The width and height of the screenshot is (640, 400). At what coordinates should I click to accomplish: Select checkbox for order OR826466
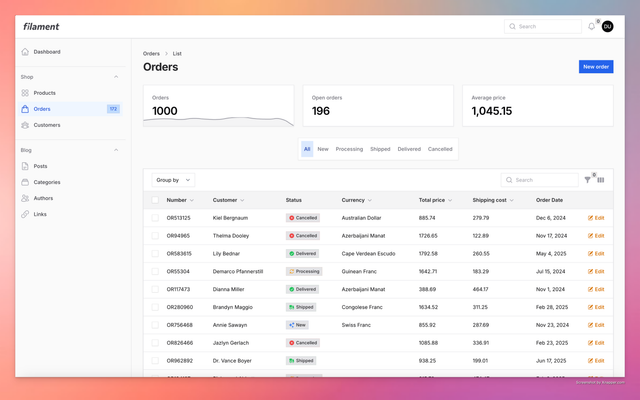coord(155,343)
